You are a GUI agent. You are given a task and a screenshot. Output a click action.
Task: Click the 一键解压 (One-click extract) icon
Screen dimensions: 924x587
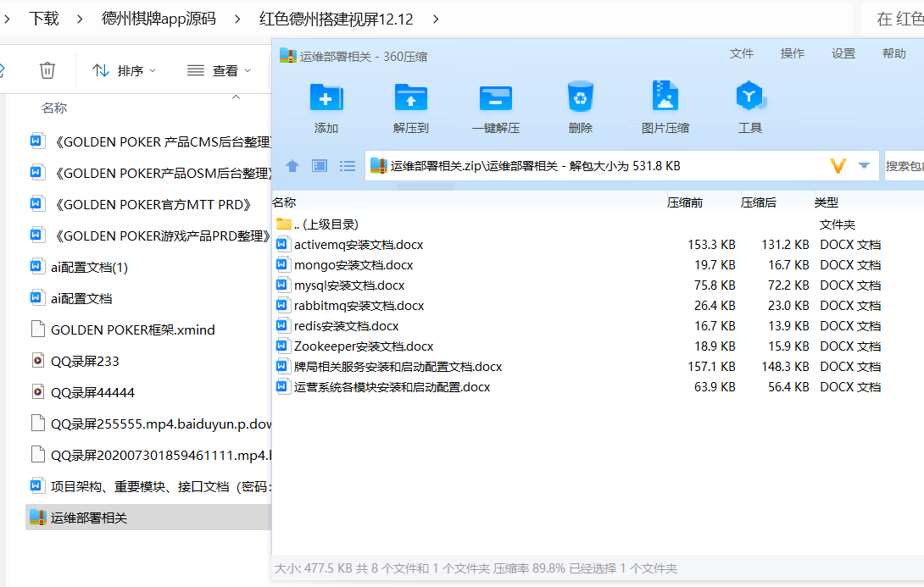pos(496,97)
